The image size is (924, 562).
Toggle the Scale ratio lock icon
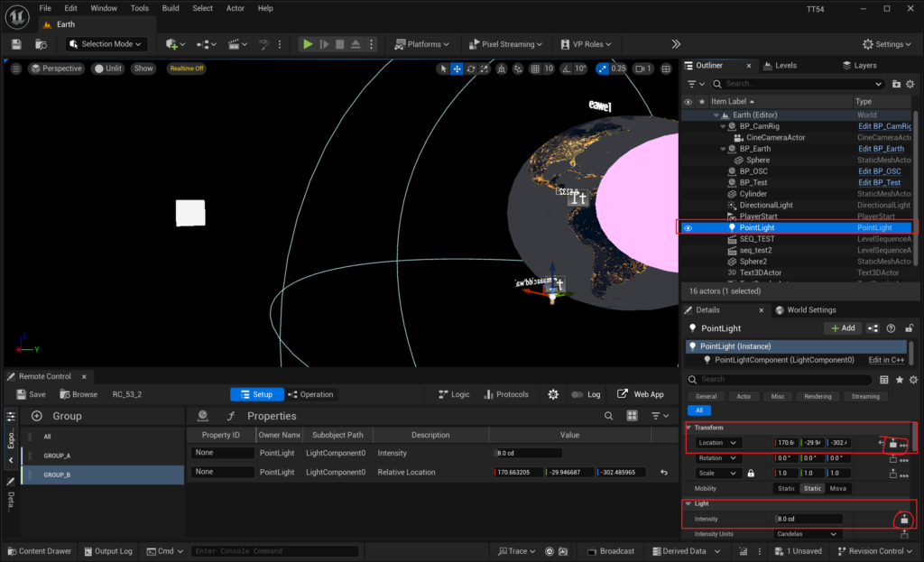click(751, 473)
